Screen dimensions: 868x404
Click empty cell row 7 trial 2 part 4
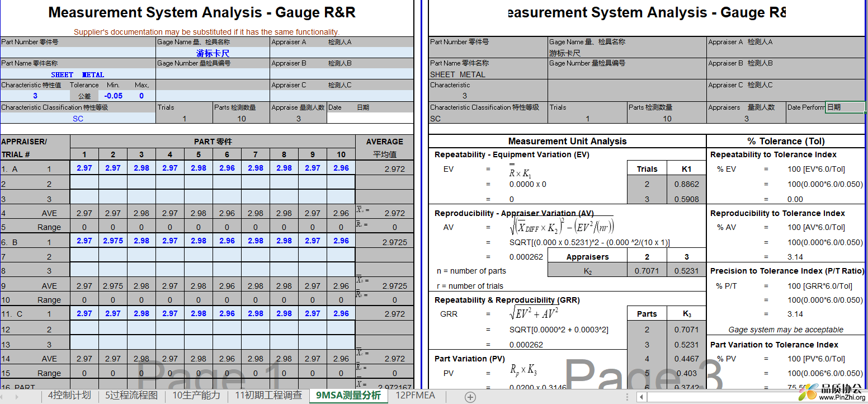point(170,256)
